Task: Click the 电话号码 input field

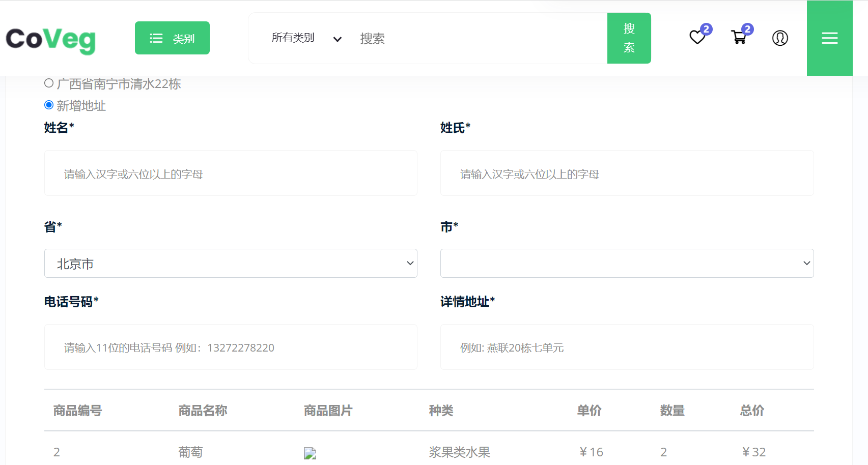Action: coord(231,347)
